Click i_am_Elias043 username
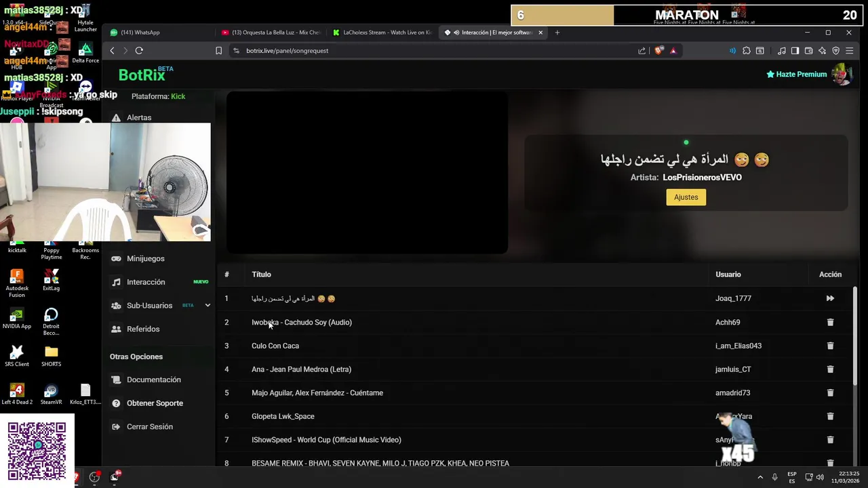 [x=738, y=346]
